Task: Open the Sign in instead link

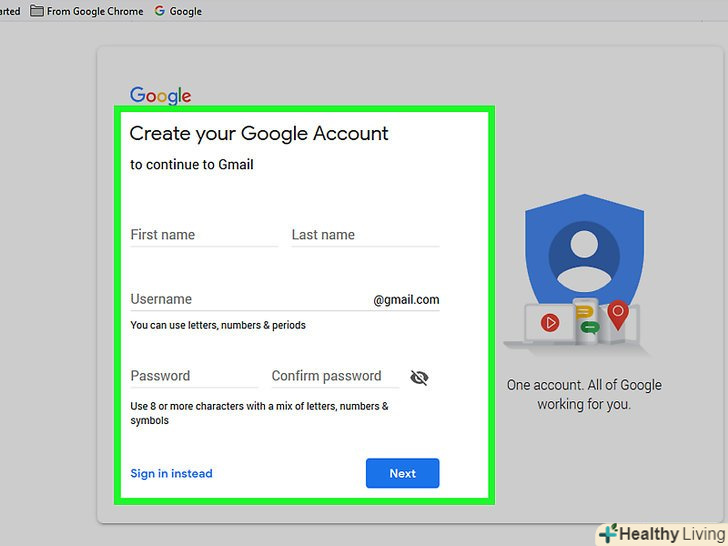Action: click(x=171, y=474)
